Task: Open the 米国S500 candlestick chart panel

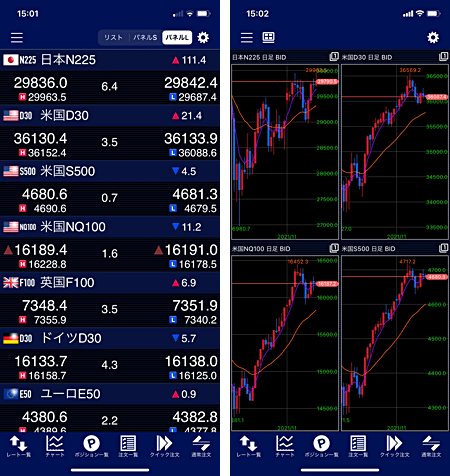Action: 395,343
